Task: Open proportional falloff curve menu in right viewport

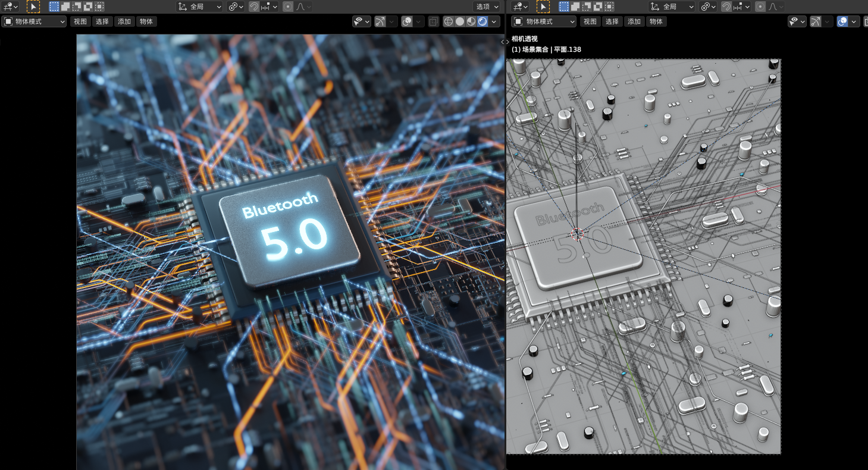Action: coord(774,7)
